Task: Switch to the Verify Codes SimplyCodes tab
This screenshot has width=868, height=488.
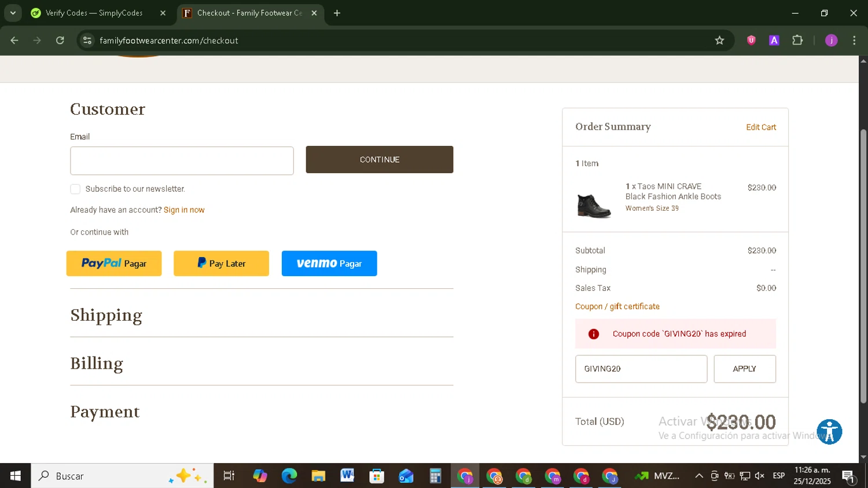Action: pos(94,13)
